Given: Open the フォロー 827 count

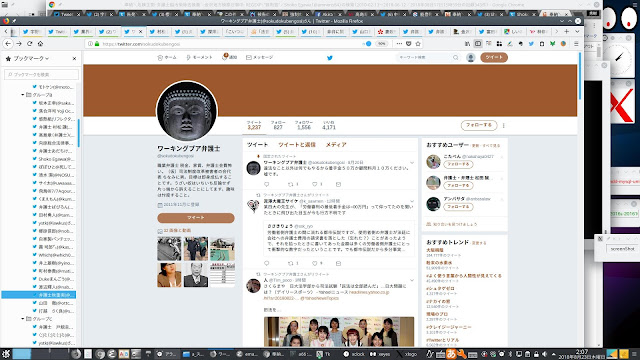Looking at the screenshot, I should click(x=278, y=125).
